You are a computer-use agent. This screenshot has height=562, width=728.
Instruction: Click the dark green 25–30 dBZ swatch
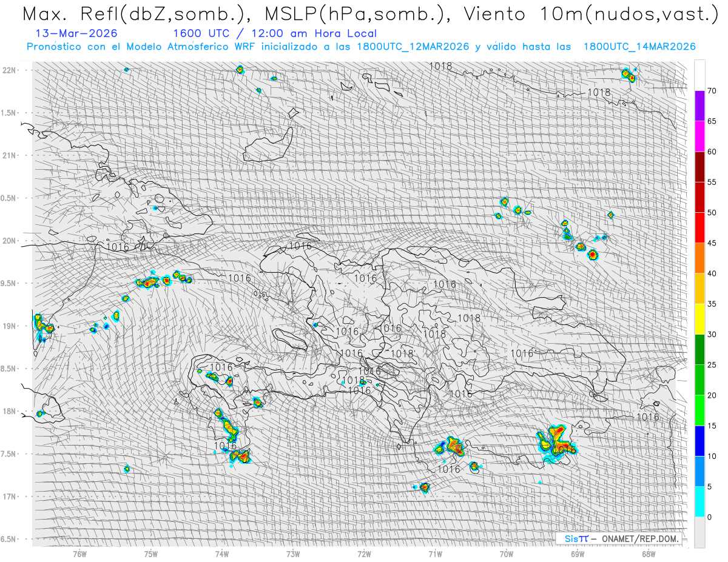click(699, 349)
